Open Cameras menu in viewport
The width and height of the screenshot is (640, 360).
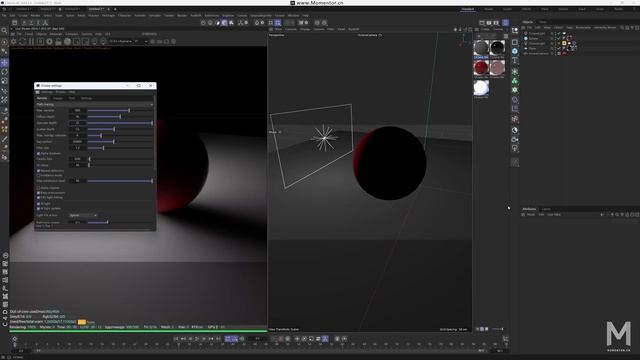[x=291, y=29]
